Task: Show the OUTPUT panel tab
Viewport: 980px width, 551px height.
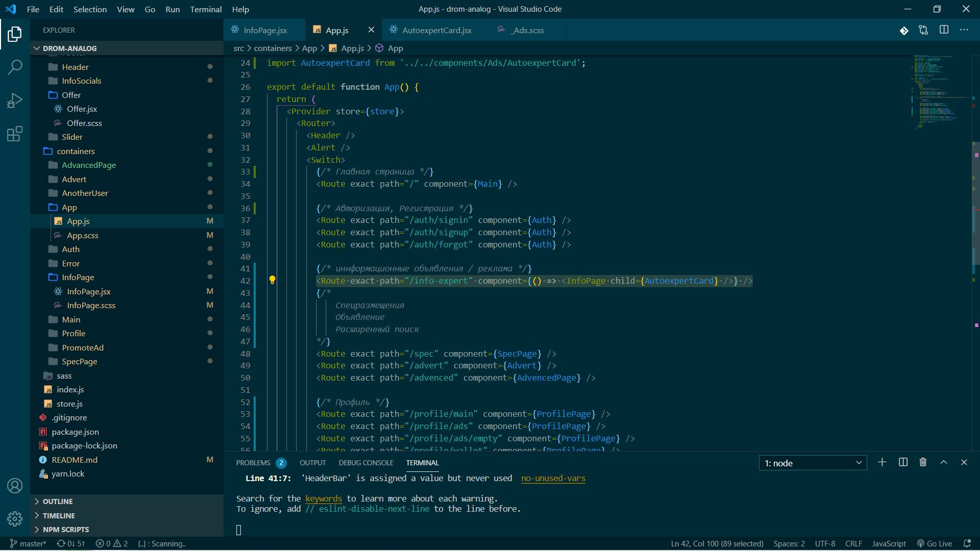Action: (313, 463)
